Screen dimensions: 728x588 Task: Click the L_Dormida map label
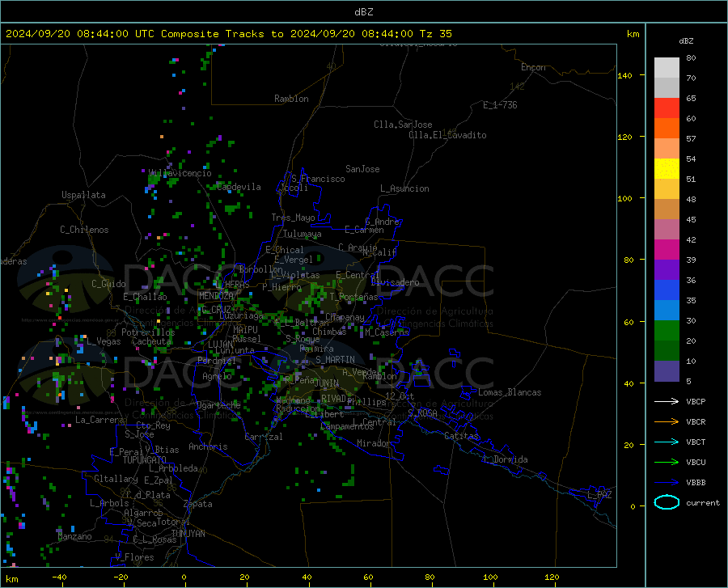click(x=505, y=459)
